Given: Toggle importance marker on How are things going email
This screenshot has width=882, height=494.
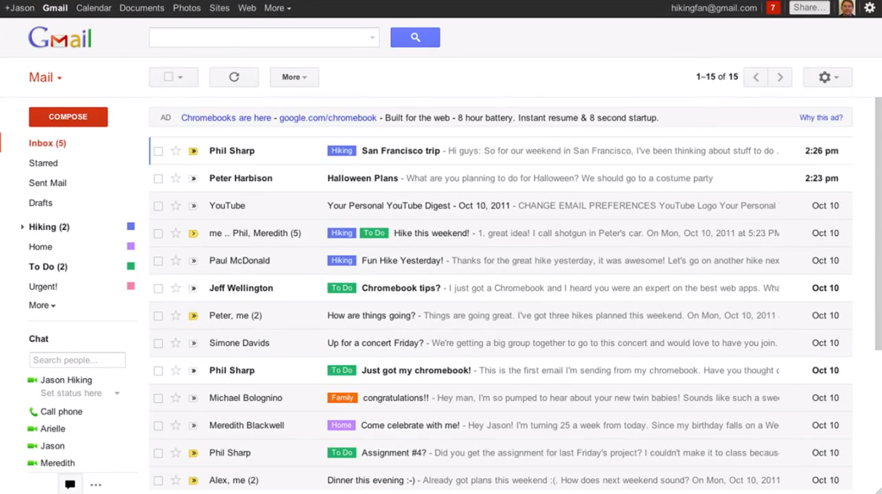Looking at the screenshot, I should [x=194, y=316].
